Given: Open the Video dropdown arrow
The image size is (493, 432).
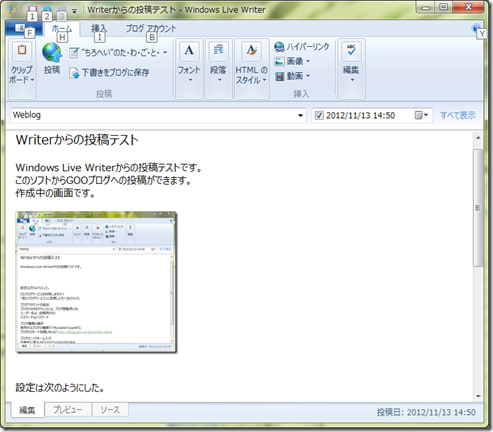Looking at the screenshot, I should pyautogui.click(x=308, y=76).
